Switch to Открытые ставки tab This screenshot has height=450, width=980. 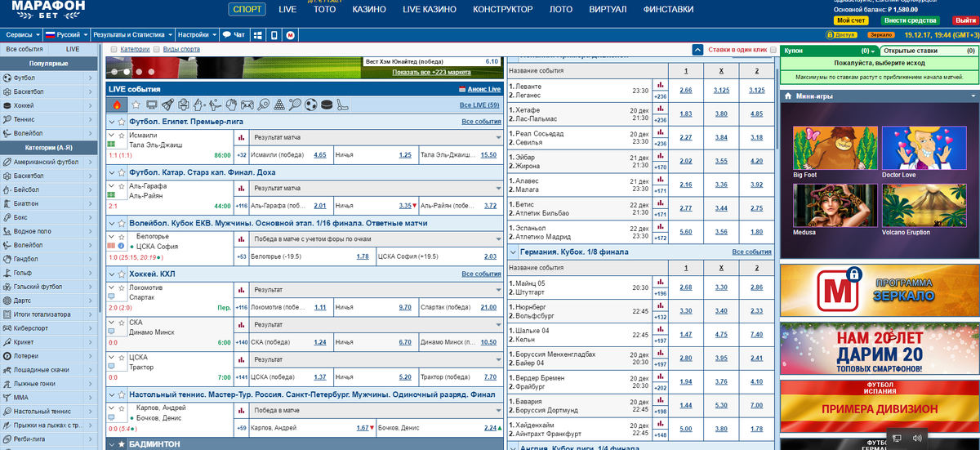(928, 51)
